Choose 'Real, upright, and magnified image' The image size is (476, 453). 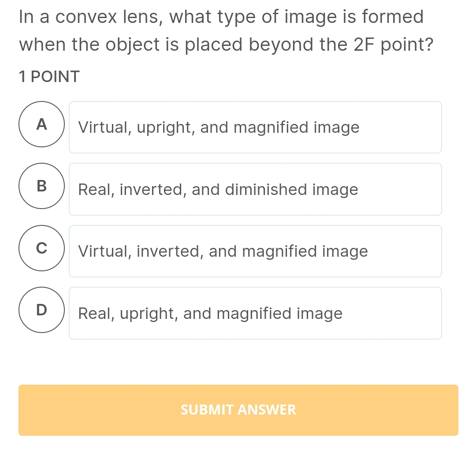pyautogui.click(x=255, y=313)
